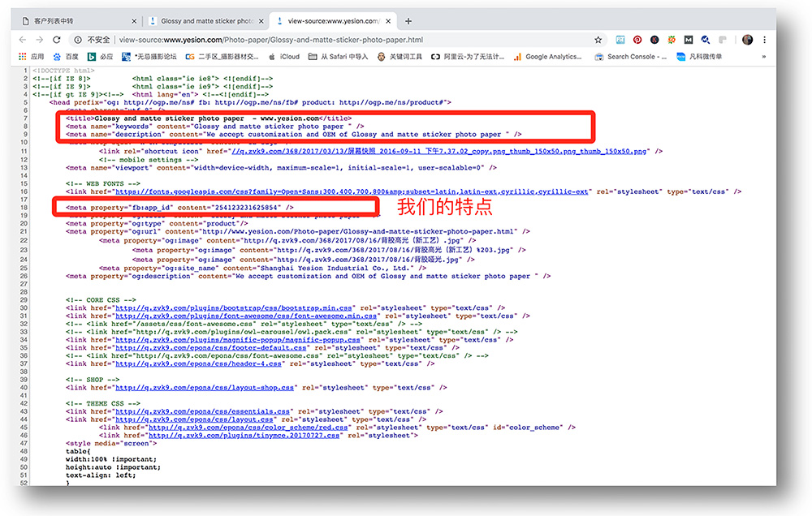Open the header-4.css link
Viewport: 812px width, 516px height.
tap(198, 363)
